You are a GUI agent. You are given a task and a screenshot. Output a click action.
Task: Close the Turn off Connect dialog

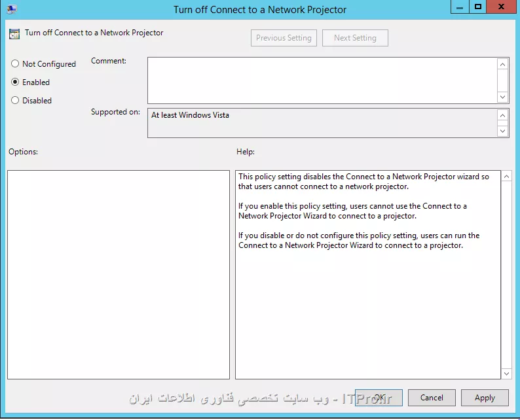point(502,7)
